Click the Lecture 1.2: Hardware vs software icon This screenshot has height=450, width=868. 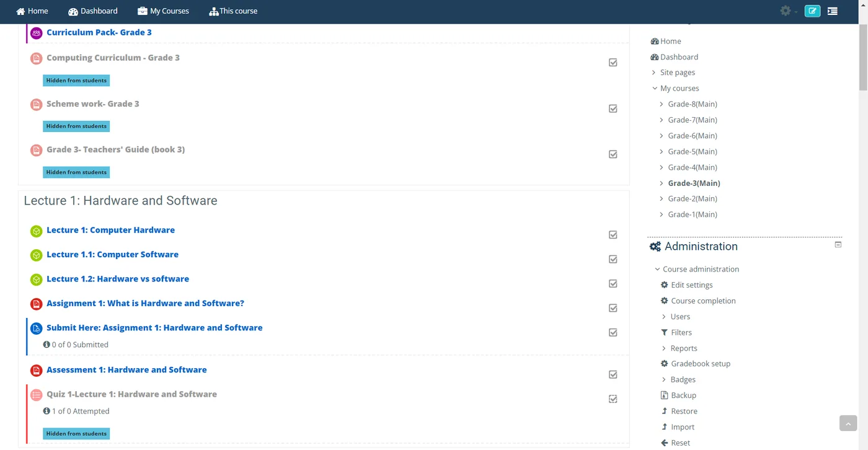coord(37,280)
